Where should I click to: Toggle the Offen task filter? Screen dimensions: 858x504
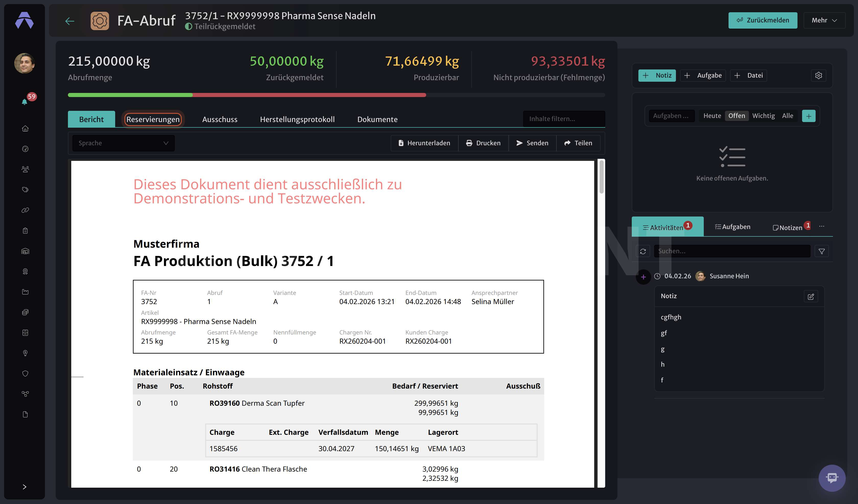pos(736,116)
